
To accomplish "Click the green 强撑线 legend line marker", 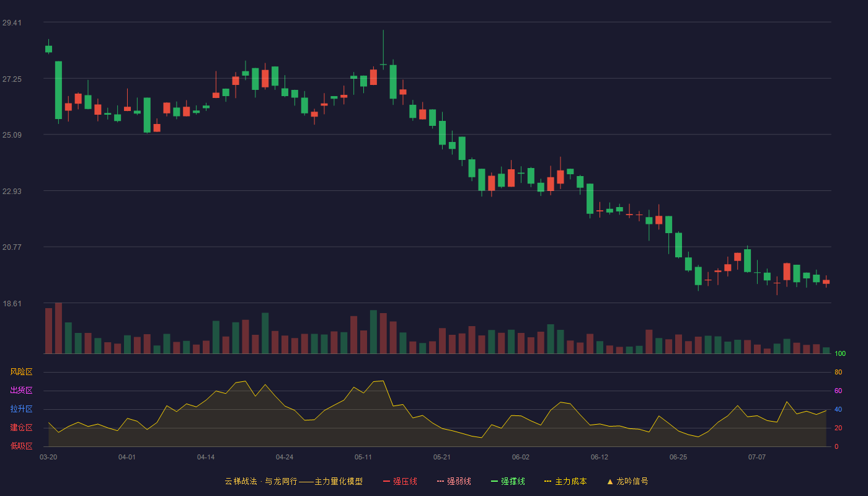I will 494,481.
